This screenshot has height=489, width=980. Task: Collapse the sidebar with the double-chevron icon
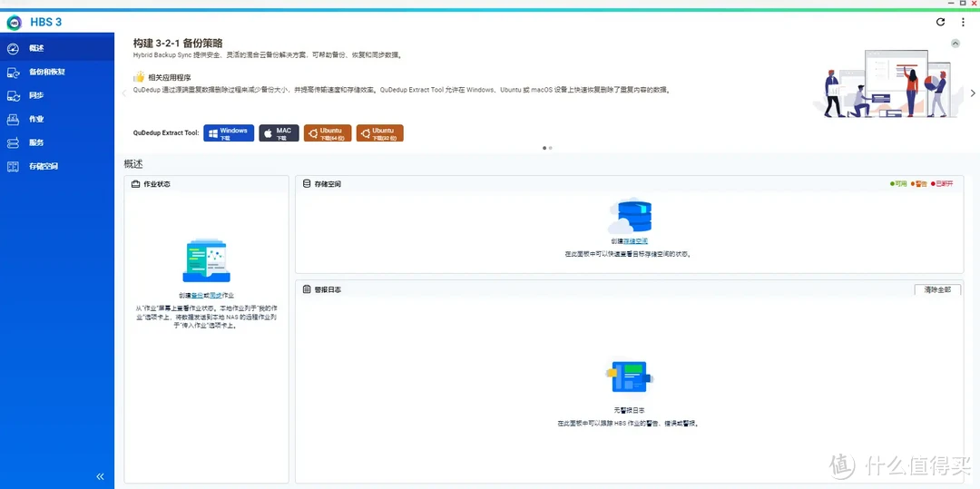[100, 476]
